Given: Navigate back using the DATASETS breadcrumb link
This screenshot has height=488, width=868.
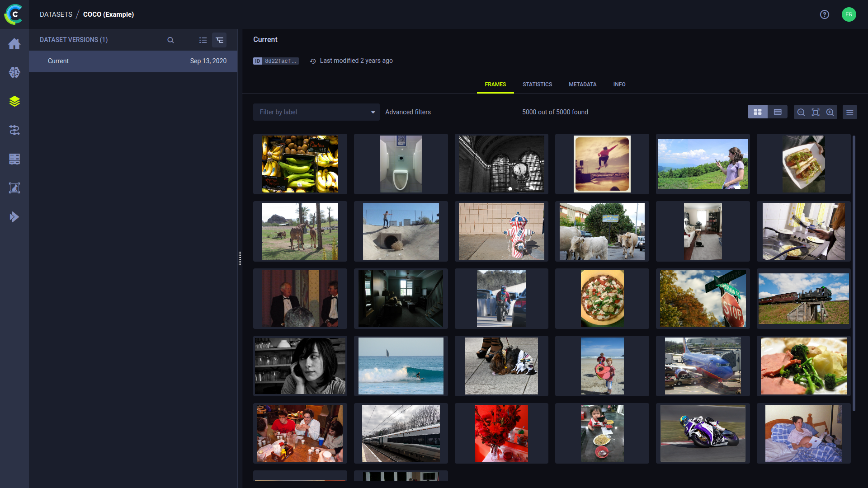Looking at the screenshot, I should pos(56,14).
